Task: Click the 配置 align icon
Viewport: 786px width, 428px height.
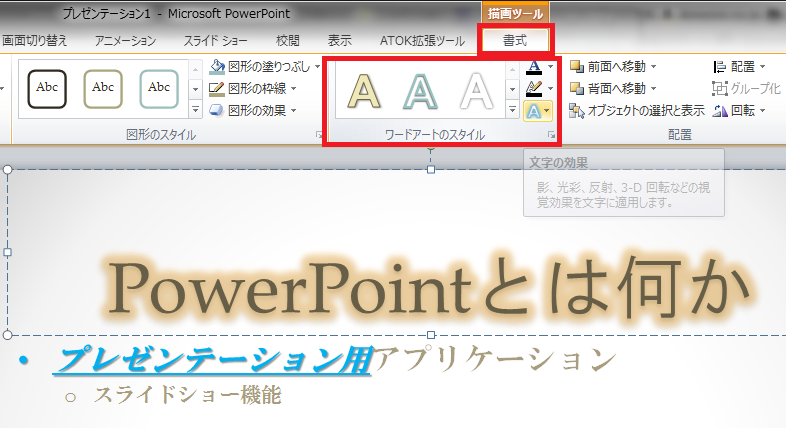Action: click(719, 67)
